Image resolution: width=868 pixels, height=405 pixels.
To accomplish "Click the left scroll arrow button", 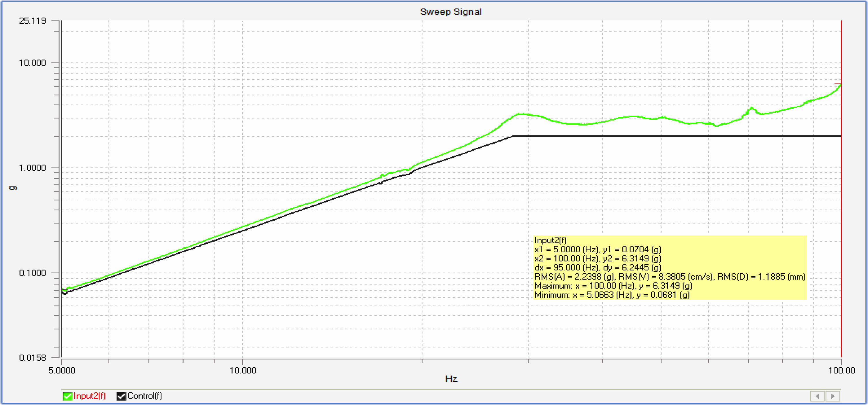I will (817, 396).
